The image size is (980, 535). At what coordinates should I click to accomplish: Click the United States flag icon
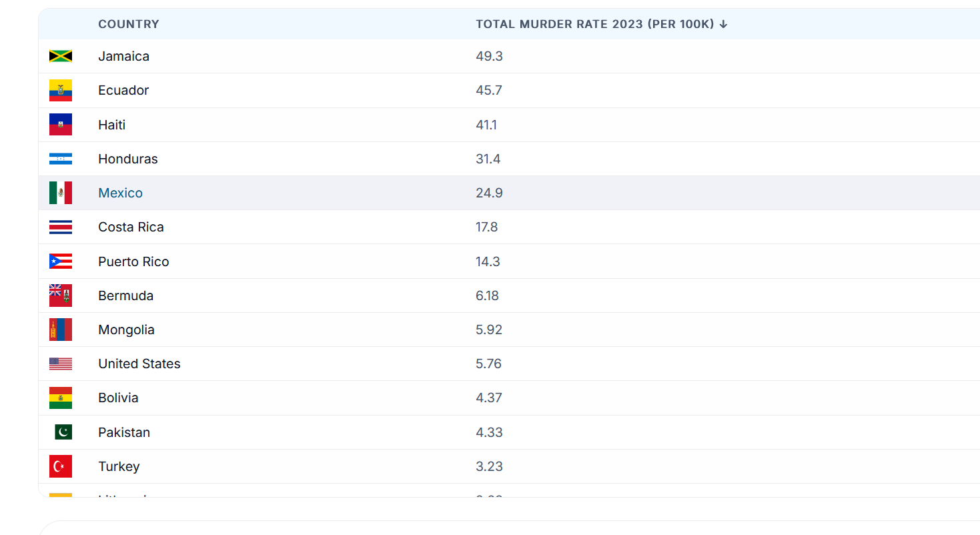tap(61, 364)
